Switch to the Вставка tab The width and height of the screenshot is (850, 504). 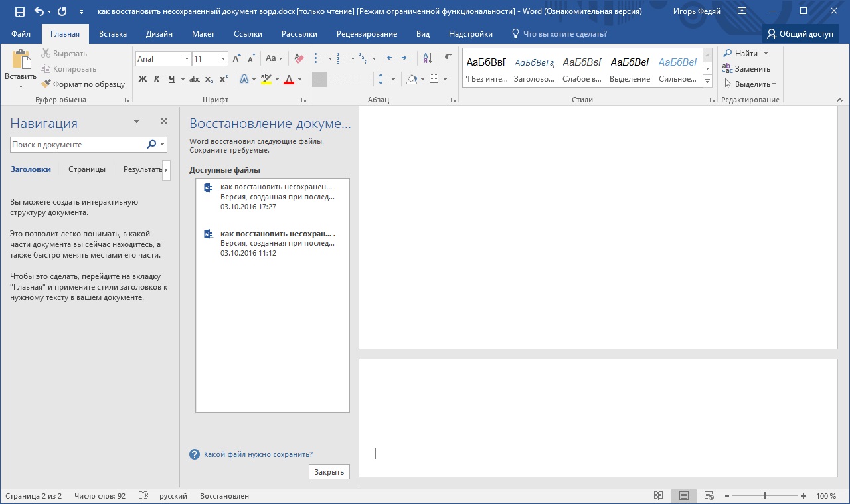click(113, 34)
